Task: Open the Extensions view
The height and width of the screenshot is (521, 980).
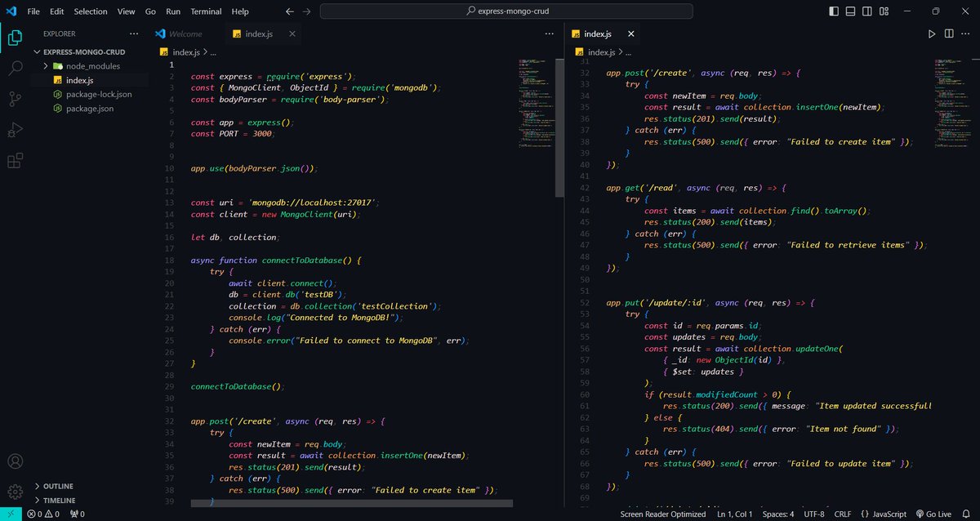Action: click(15, 161)
